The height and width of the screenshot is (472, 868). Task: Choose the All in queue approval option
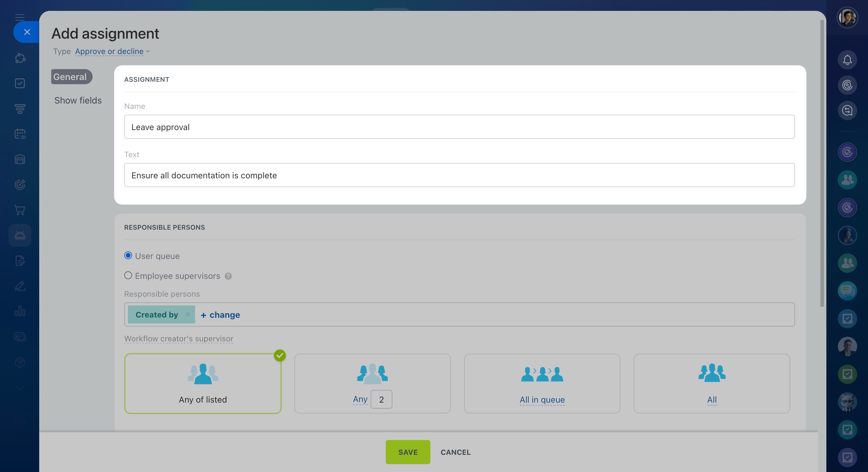coord(542,384)
